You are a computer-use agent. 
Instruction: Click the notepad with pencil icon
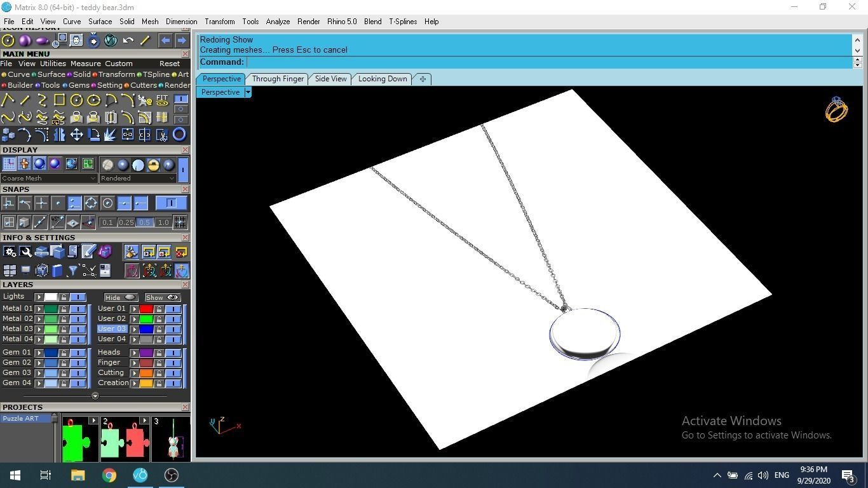(x=89, y=252)
